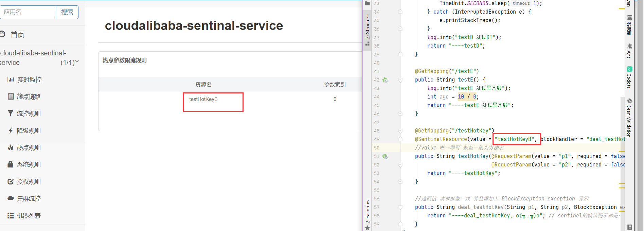Screen dimensions: 644x231
Task: Open the Bean Validation tool window tab
Action: click(x=629, y=121)
